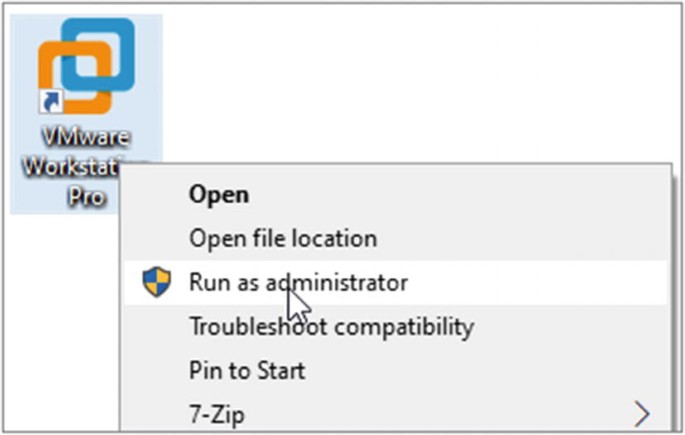Select Open file location
The width and height of the screenshot is (685, 435).
click(282, 238)
